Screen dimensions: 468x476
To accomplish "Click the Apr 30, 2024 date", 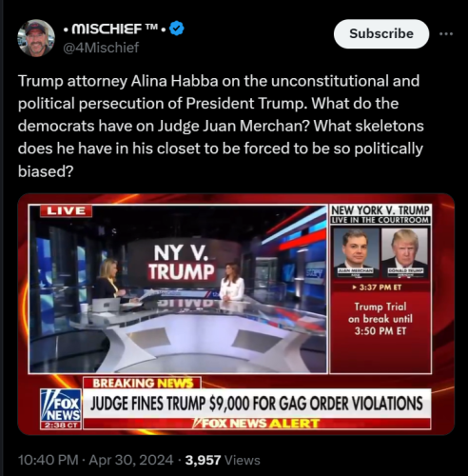I will point(131,460).
